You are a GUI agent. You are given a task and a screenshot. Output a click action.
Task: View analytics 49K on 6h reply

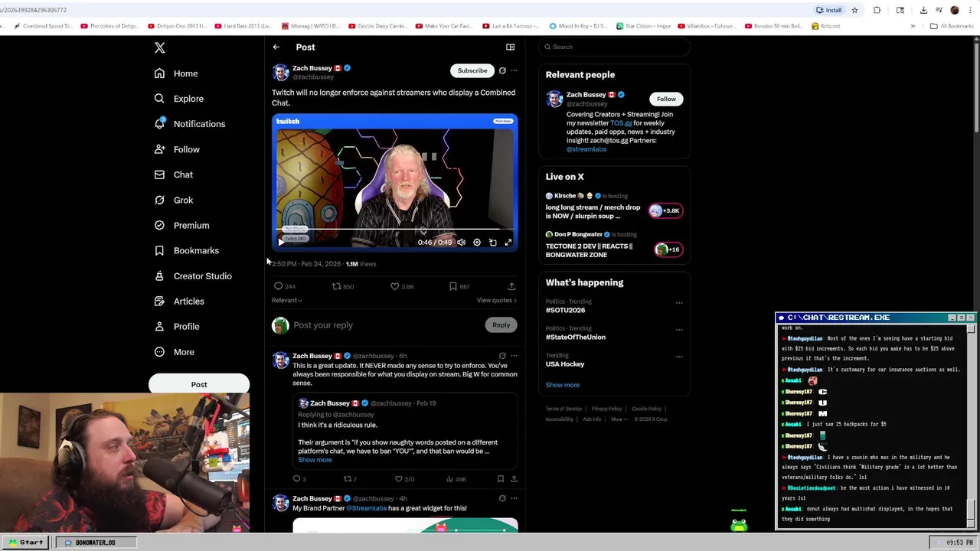[x=456, y=479]
